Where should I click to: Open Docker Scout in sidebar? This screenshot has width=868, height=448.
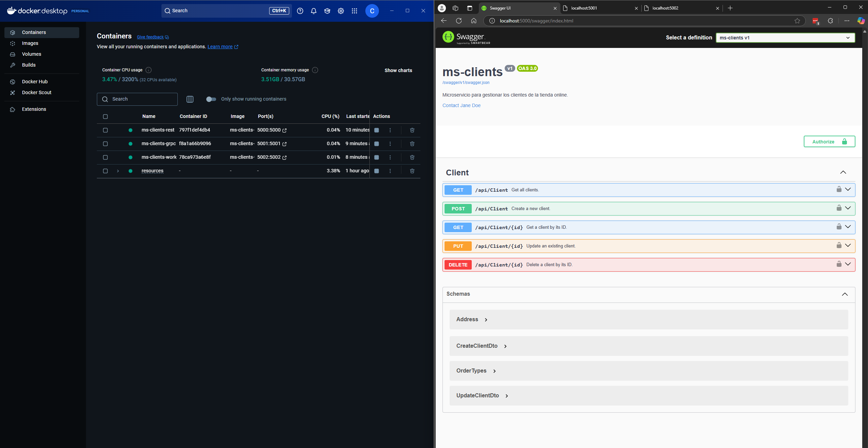coord(42,92)
